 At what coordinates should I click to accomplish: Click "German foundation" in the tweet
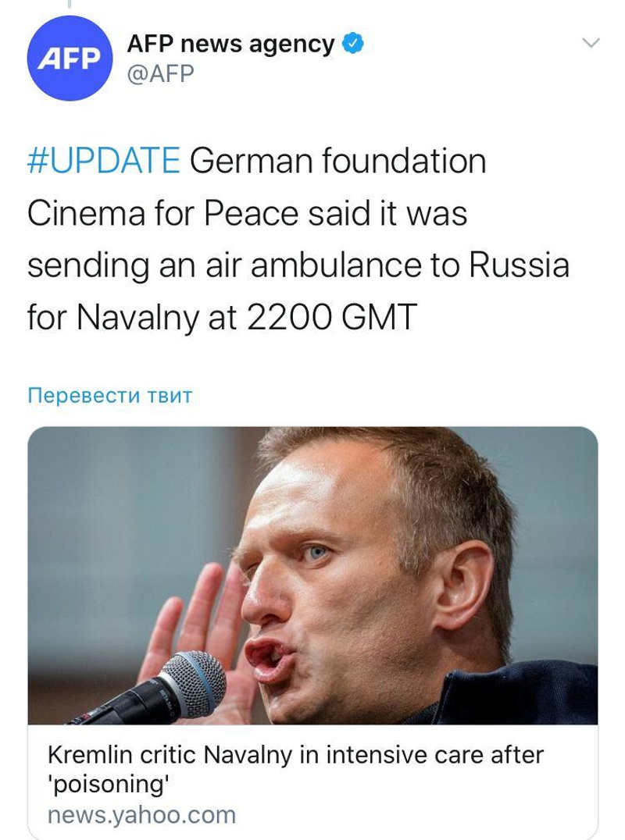click(337, 163)
